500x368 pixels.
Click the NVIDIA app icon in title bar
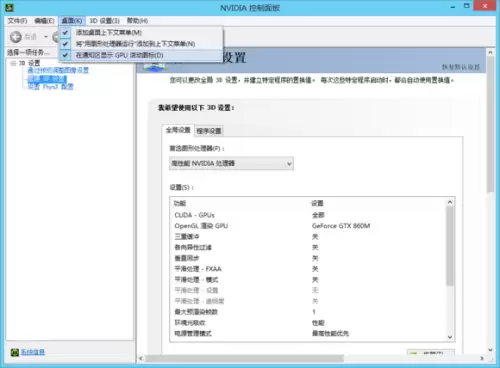pos(9,7)
